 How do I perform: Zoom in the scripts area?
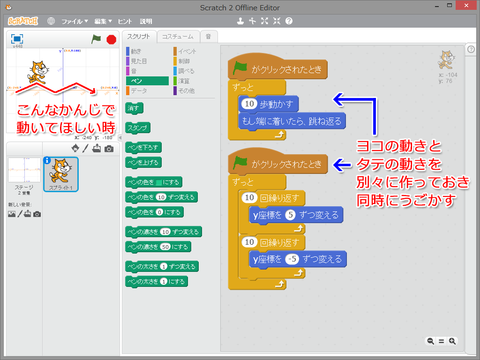coord(452,341)
